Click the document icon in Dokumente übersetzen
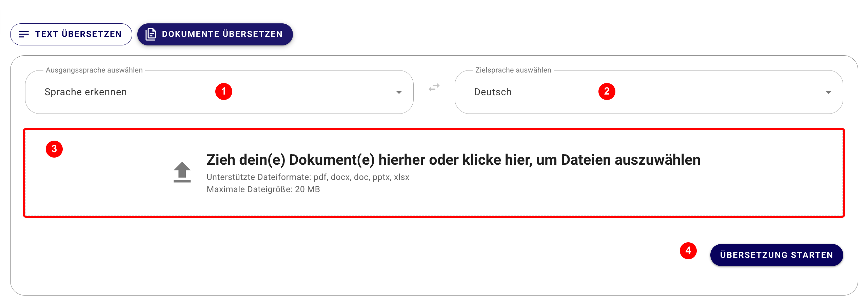Image resolution: width=868 pixels, height=305 pixels. (x=151, y=34)
